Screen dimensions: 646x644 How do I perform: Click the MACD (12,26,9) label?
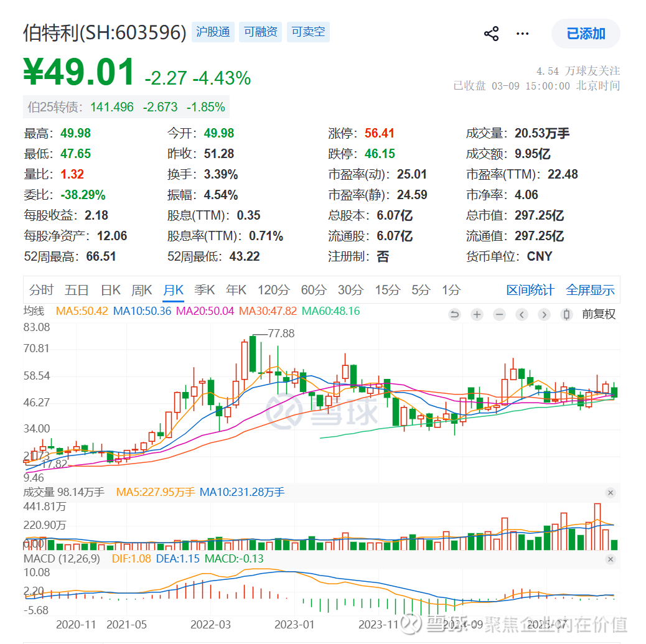[x=62, y=559]
